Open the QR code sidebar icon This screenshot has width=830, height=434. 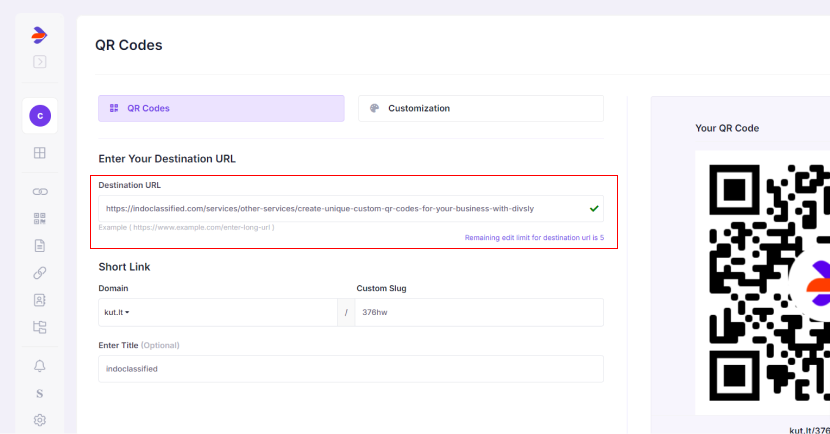point(40,218)
